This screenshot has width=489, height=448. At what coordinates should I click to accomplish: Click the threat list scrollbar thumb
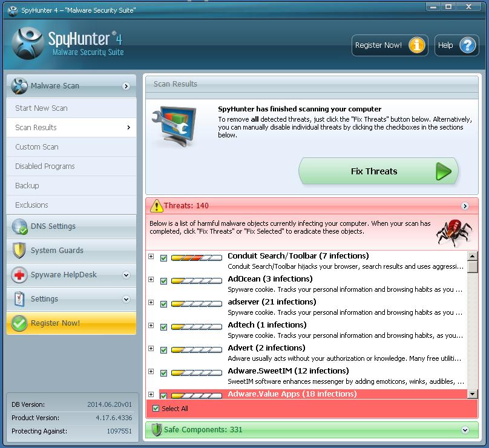(473, 267)
